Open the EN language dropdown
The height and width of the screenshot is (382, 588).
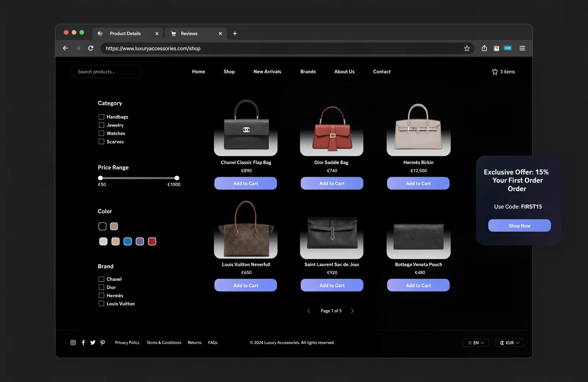[476, 343]
